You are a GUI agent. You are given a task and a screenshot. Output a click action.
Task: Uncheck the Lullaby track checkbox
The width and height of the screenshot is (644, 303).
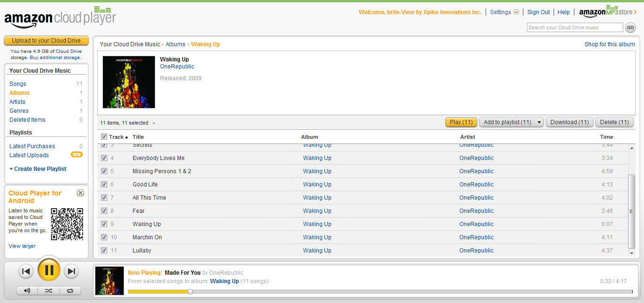(104, 251)
